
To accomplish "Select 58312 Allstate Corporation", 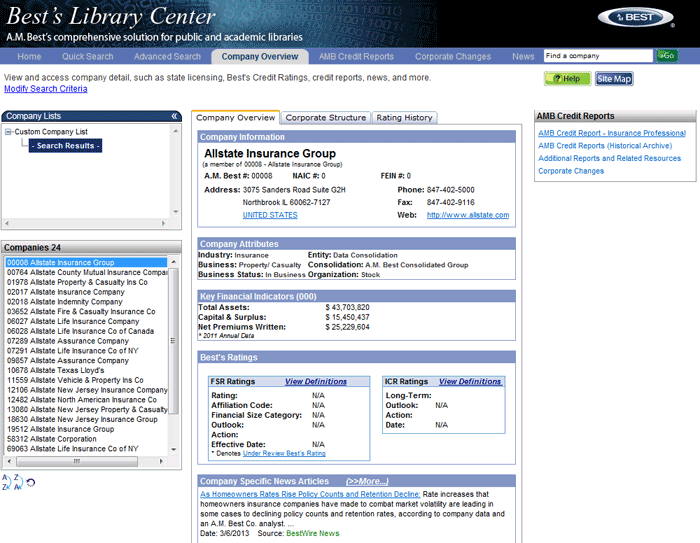I will click(x=87, y=439).
